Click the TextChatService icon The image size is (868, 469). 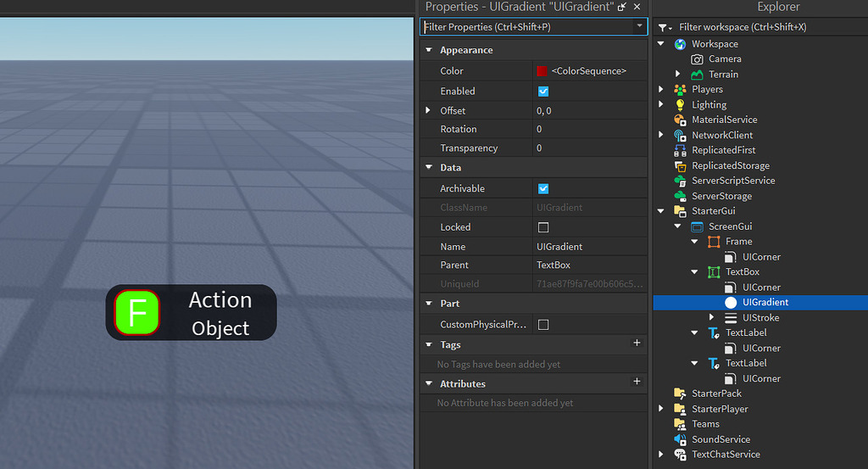(x=680, y=455)
